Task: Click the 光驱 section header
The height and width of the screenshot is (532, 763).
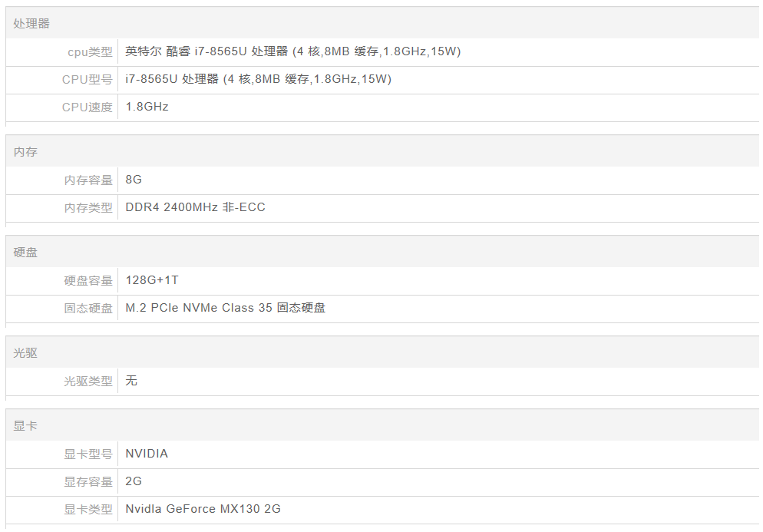Action: coord(25,353)
